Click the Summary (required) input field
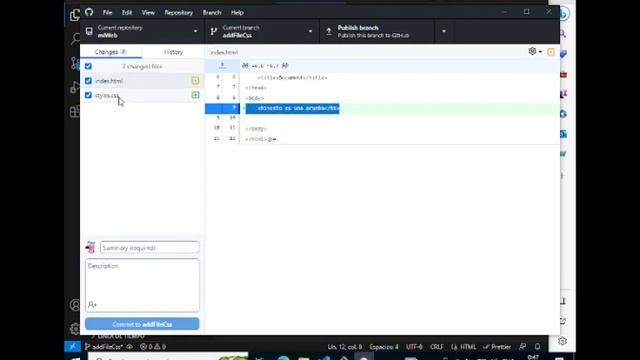Screen dimensions: 640x360 click(x=149, y=247)
